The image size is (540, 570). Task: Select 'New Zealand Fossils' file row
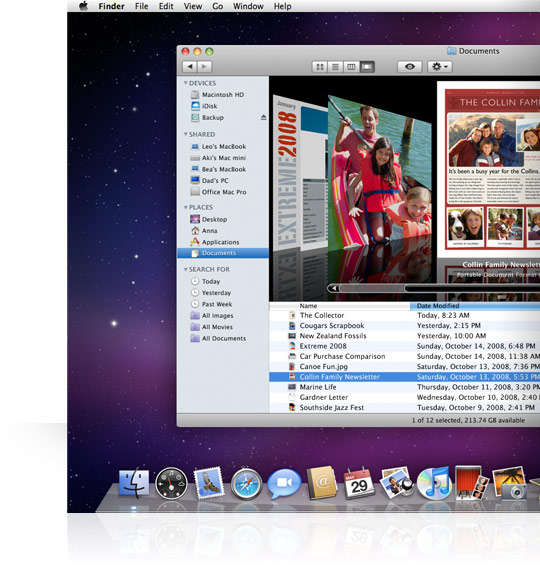[x=404, y=336]
